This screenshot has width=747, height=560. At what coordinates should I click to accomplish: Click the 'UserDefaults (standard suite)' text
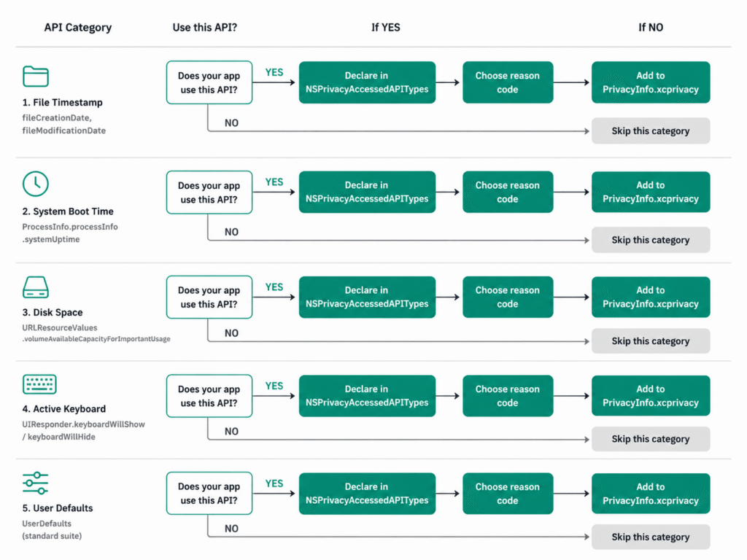coord(52,529)
